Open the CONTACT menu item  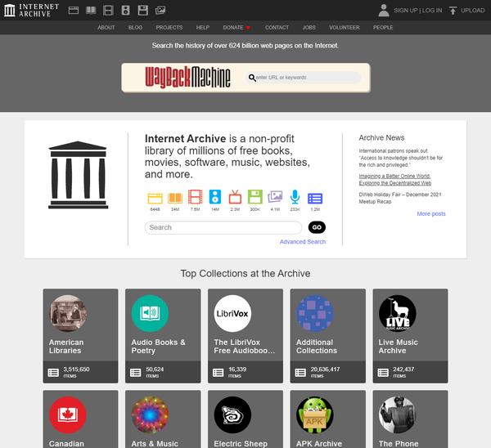[x=277, y=28]
